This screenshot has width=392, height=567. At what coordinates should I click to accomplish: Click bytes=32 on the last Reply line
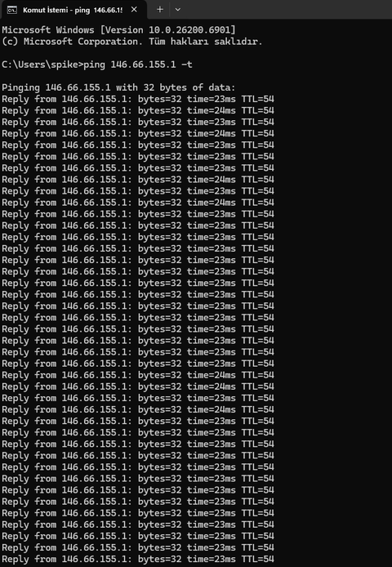pos(159,560)
